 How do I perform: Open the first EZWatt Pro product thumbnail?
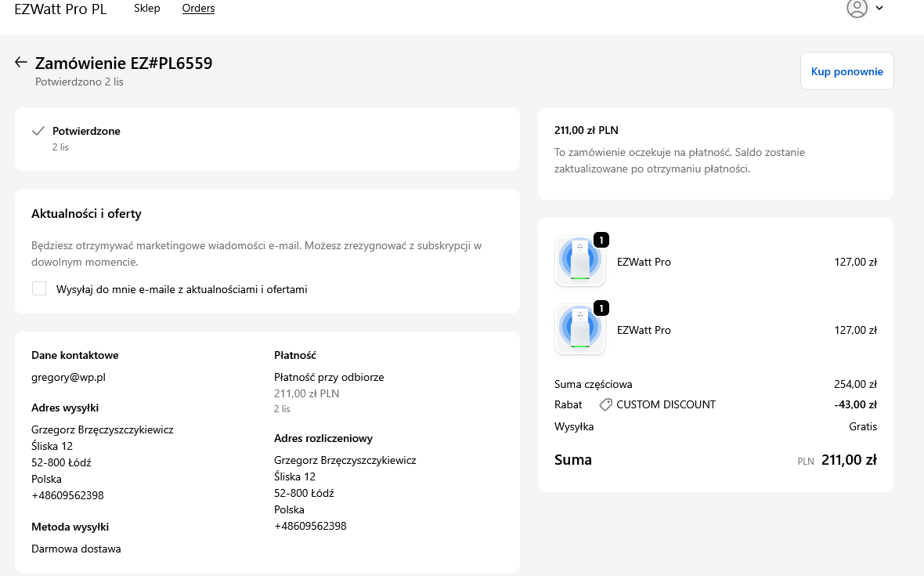[580, 261]
